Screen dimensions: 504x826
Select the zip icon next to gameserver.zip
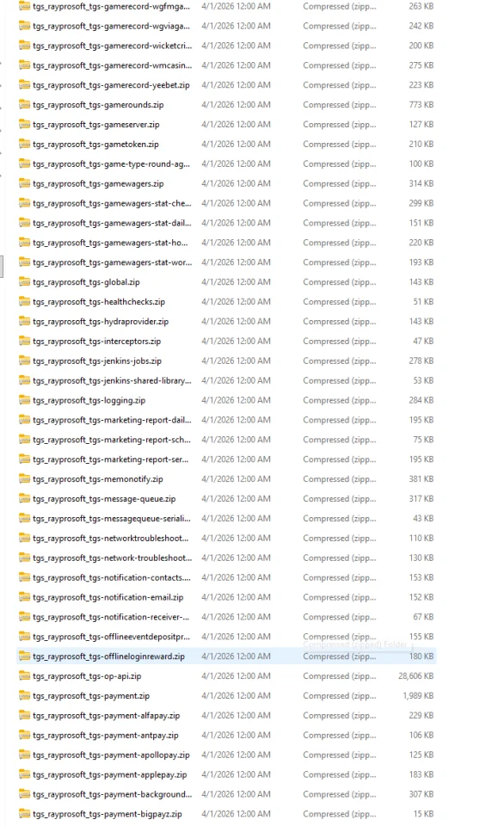[24, 124]
